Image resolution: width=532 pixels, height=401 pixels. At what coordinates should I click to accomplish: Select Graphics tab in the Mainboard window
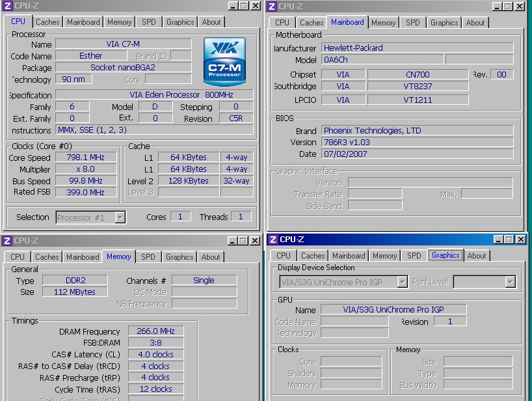(444, 23)
